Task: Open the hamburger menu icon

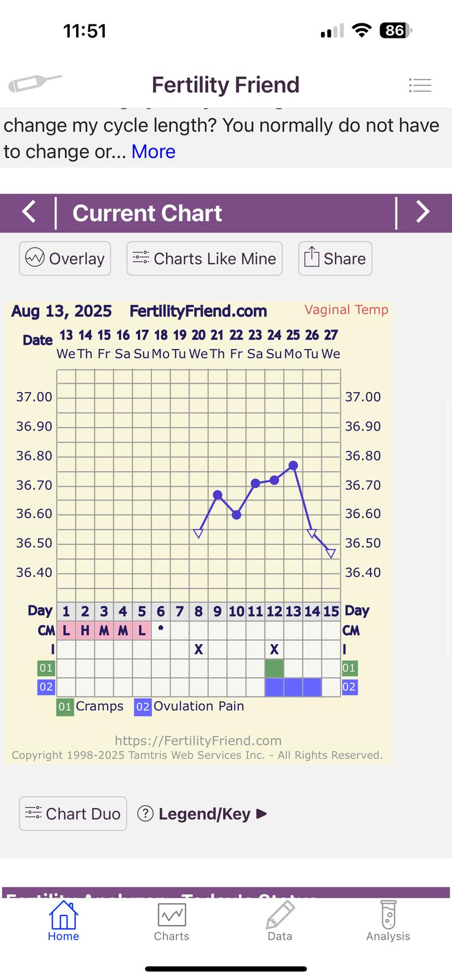Action: click(x=420, y=85)
